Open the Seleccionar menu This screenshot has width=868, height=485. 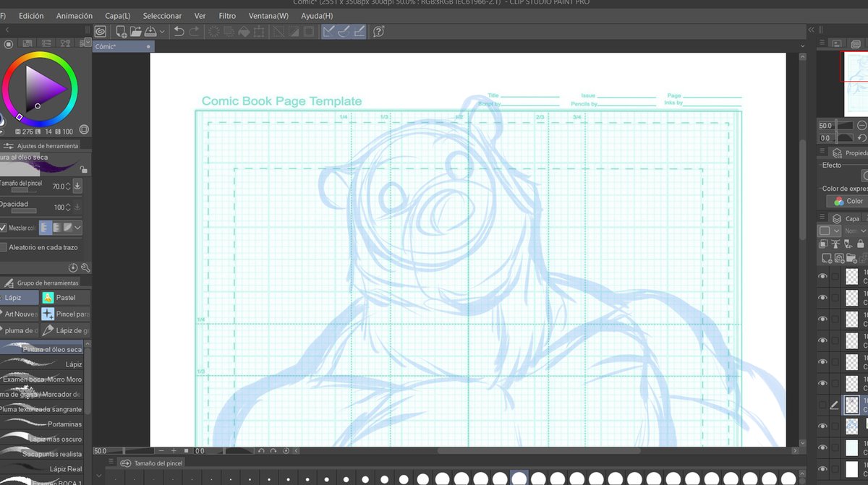[x=162, y=15]
